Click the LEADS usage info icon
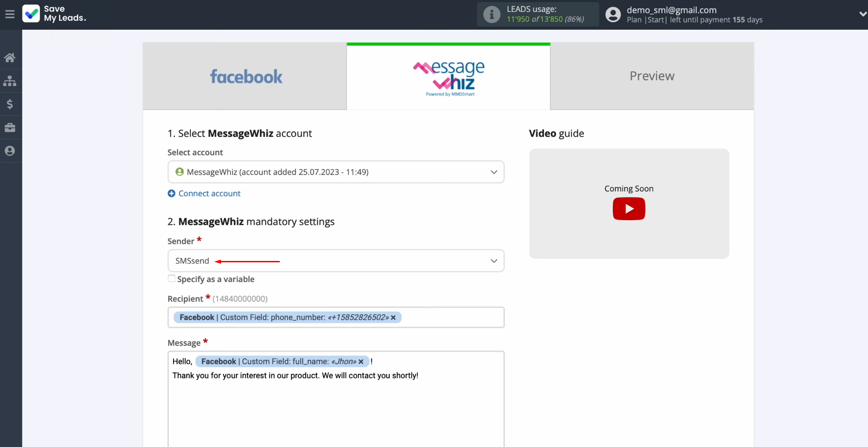 point(492,14)
